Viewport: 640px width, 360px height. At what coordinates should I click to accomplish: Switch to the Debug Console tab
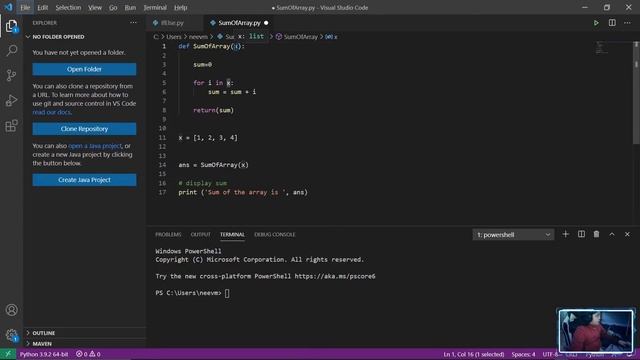[x=275, y=234]
